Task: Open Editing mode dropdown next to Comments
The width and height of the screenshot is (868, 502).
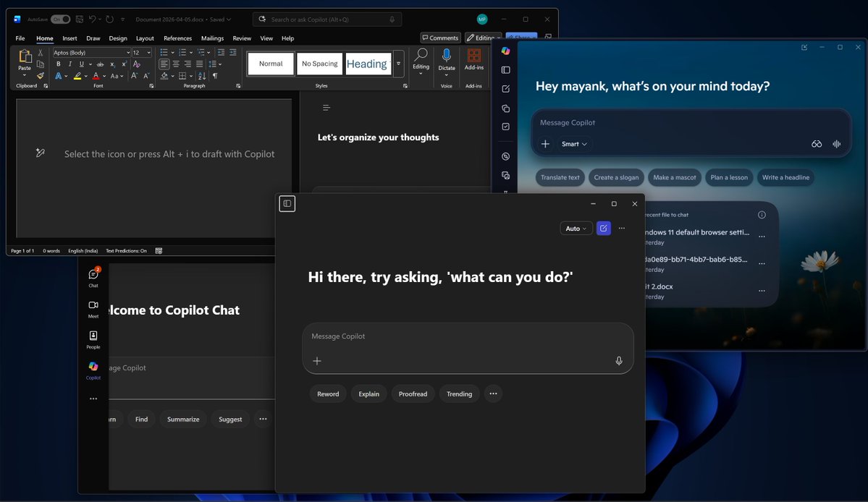Action: [484, 38]
